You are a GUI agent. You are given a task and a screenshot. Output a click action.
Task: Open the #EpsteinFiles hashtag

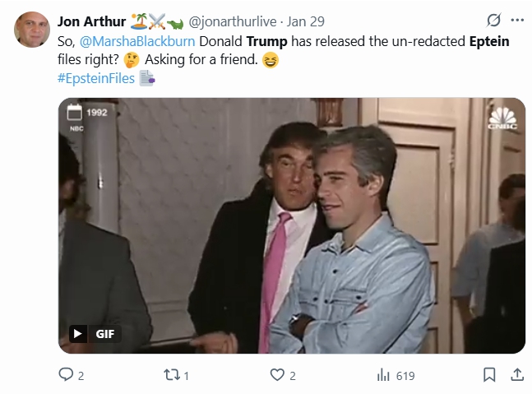[96, 78]
